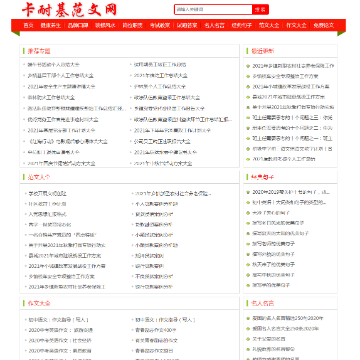Go to 装修风水 in navigation bar
This screenshot has height=360, width=360.
tap(105, 25)
